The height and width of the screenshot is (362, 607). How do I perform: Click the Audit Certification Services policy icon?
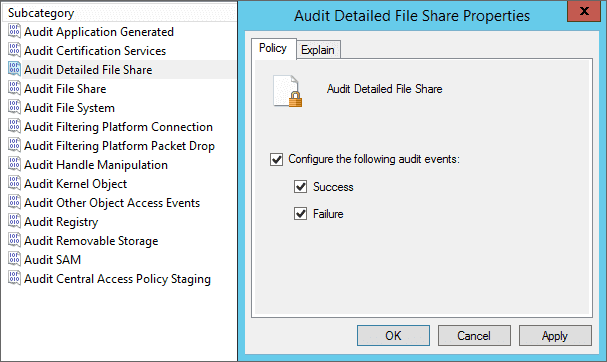click(14, 50)
